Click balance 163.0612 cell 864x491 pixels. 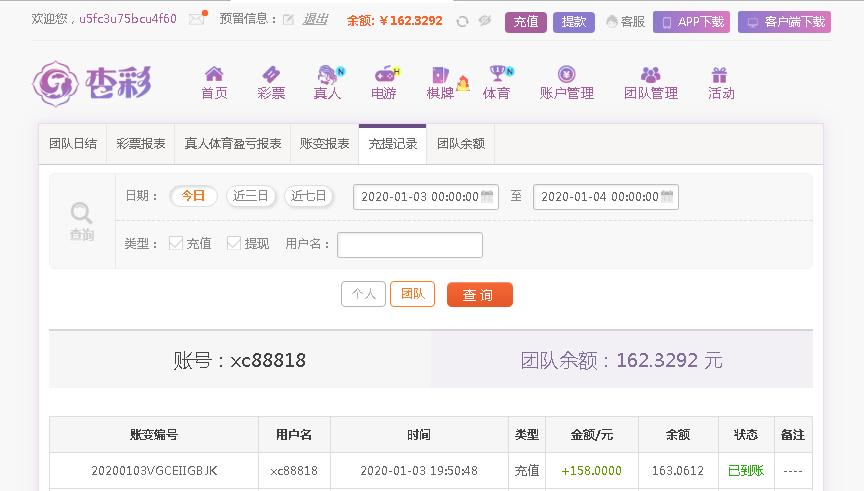(x=678, y=471)
